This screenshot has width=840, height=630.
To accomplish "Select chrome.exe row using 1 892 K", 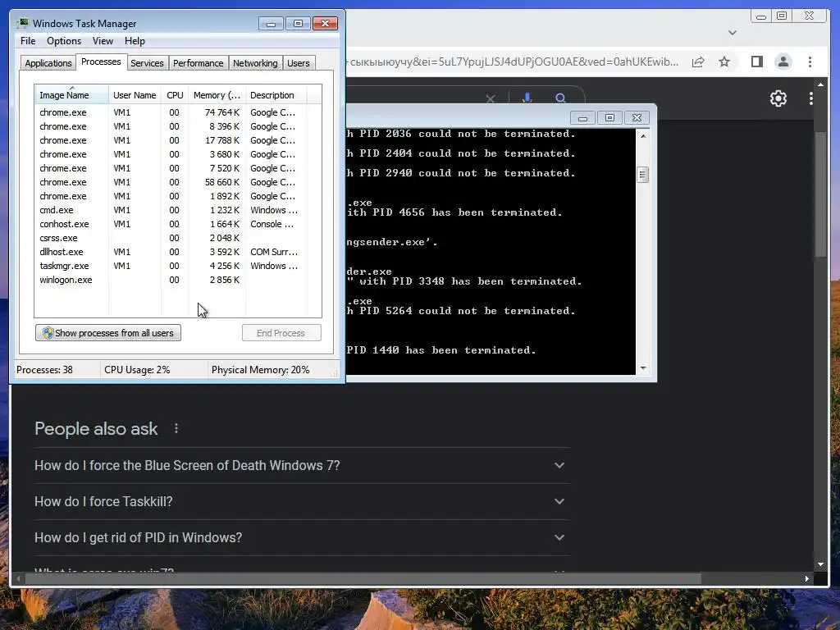I will (x=178, y=196).
